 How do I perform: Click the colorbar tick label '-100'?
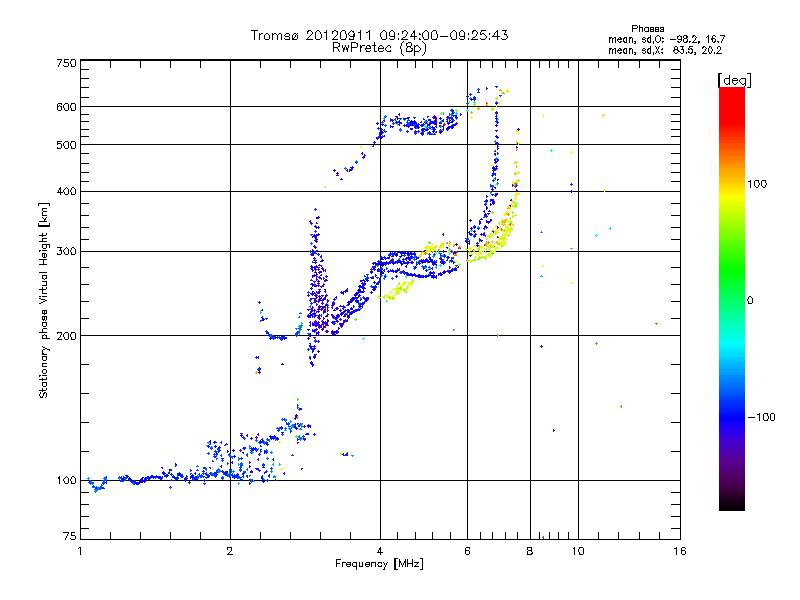click(x=762, y=417)
